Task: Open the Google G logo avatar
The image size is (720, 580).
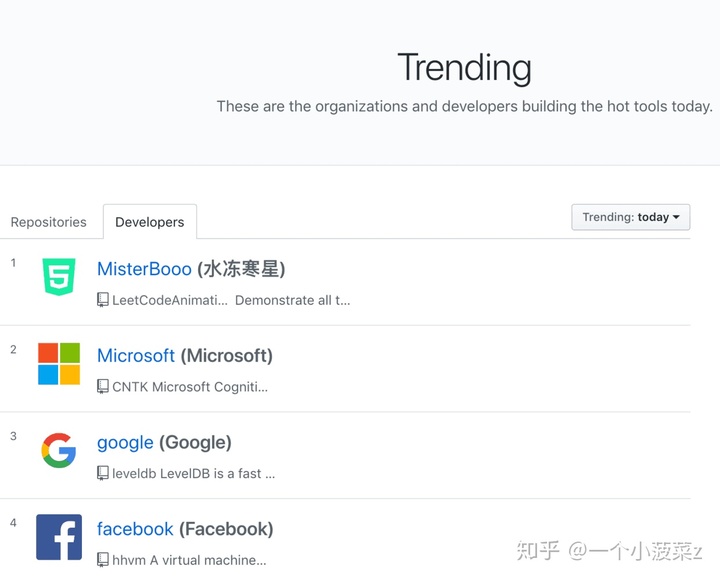Action: (59, 450)
